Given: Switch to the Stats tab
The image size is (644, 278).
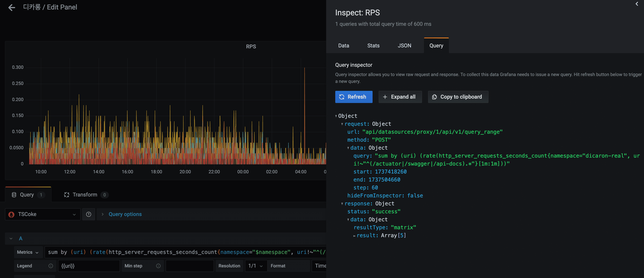Looking at the screenshot, I should point(373,46).
